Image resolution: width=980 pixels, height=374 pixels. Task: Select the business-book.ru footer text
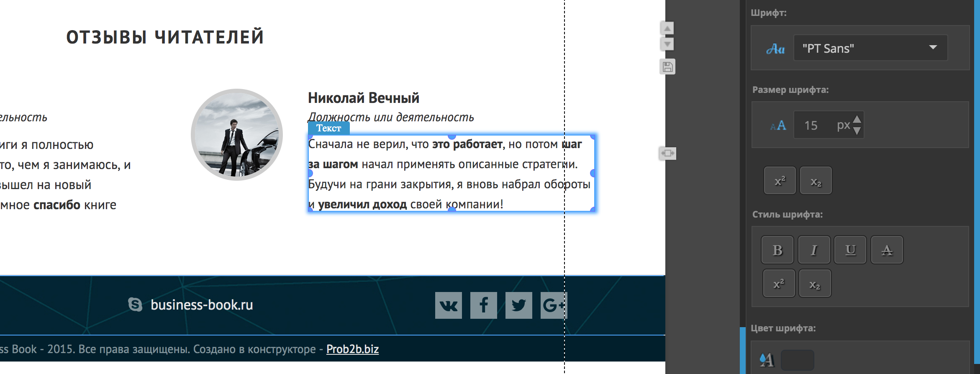click(202, 305)
